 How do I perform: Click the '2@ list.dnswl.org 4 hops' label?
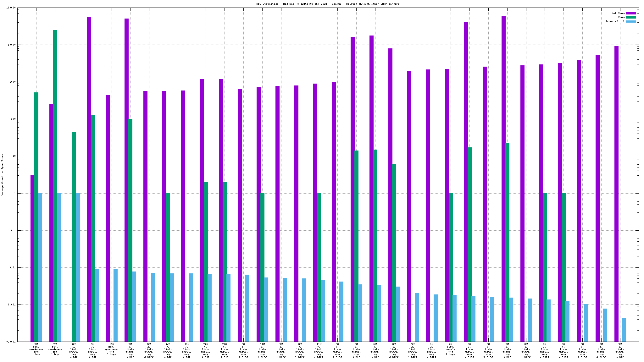click(451, 349)
